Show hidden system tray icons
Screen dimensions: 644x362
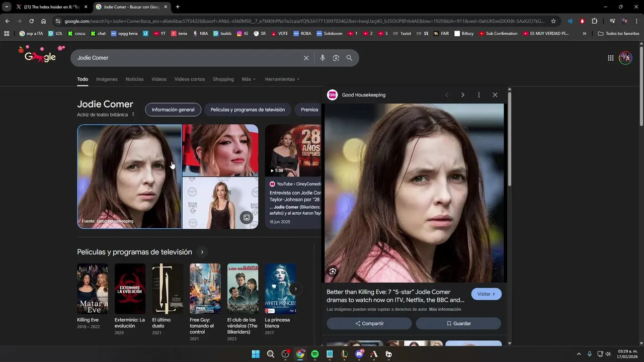tap(579, 354)
